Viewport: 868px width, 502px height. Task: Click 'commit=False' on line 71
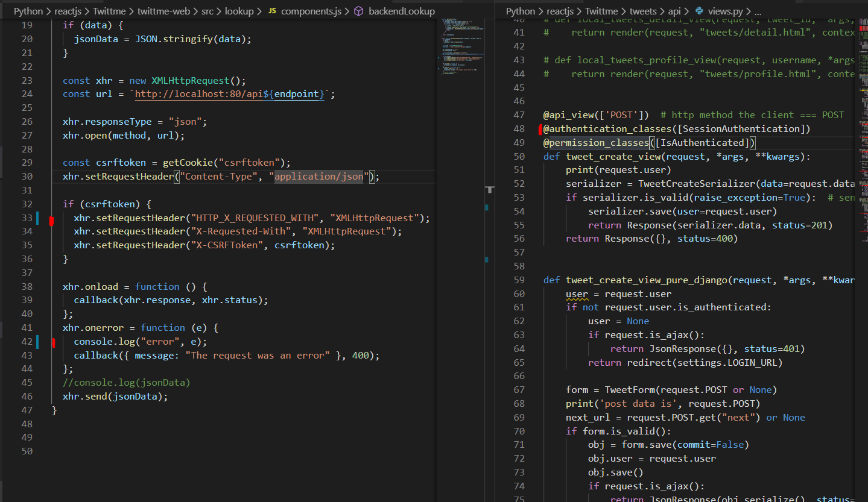pos(711,445)
